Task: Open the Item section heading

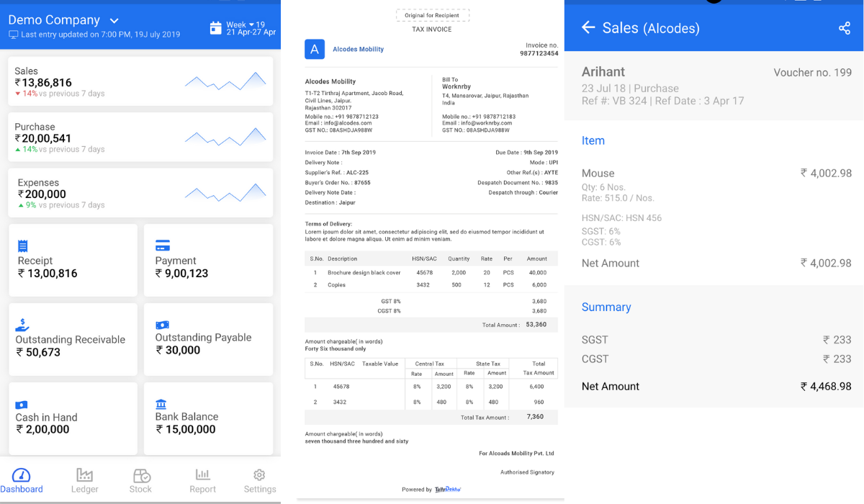Action: click(593, 141)
